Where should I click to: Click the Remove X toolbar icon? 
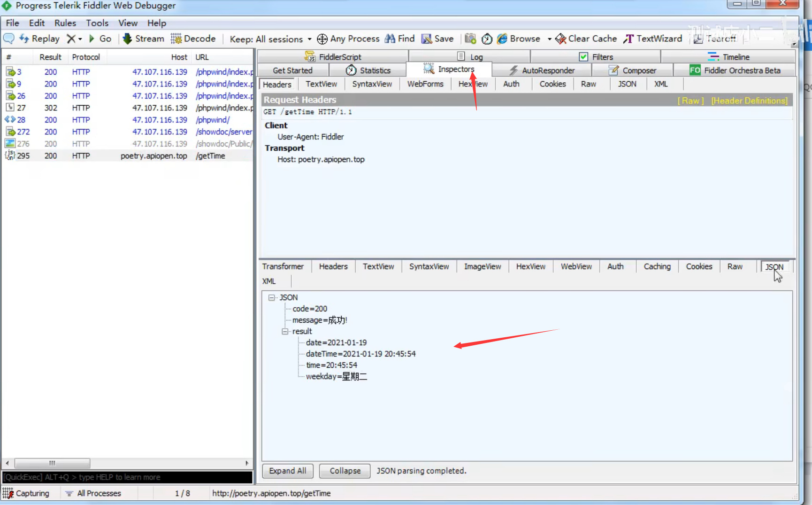pos(71,39)
